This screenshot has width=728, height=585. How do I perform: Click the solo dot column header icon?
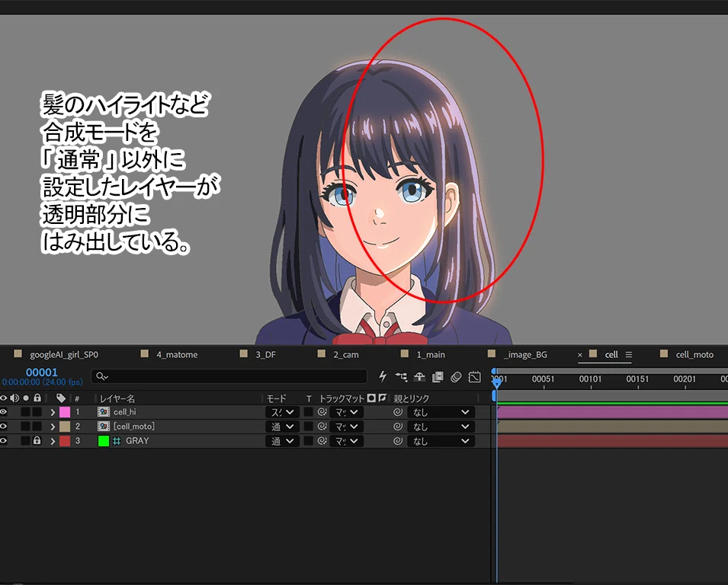pos(26,398)
